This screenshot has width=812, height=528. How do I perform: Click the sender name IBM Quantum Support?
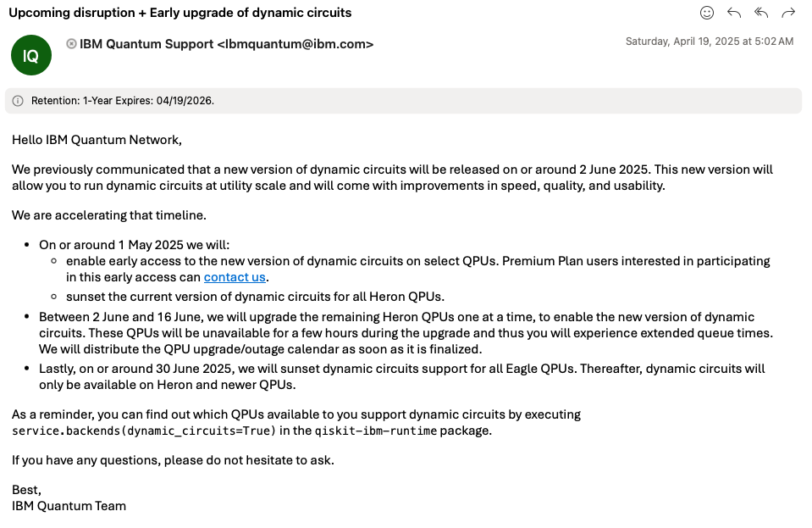pos(146,44)
